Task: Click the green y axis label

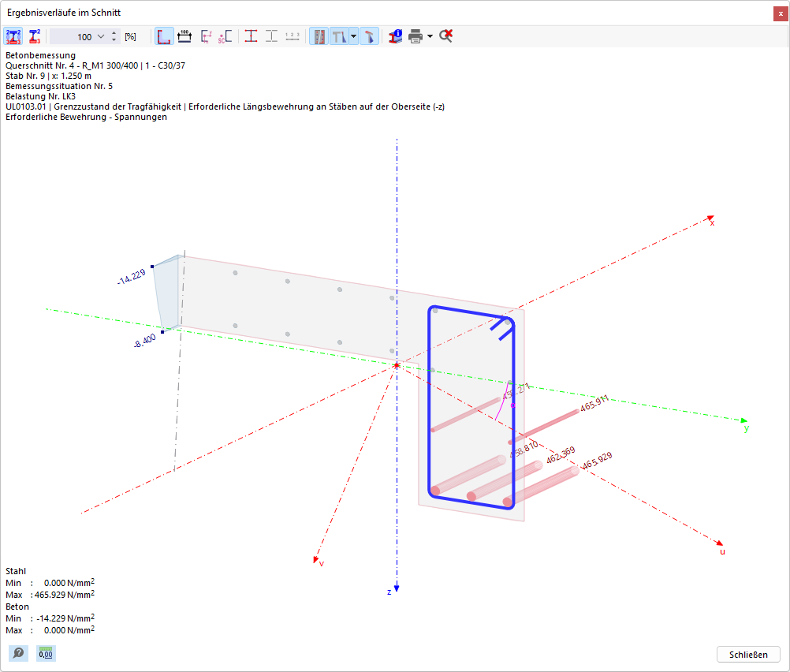Action: click(747, 428)
